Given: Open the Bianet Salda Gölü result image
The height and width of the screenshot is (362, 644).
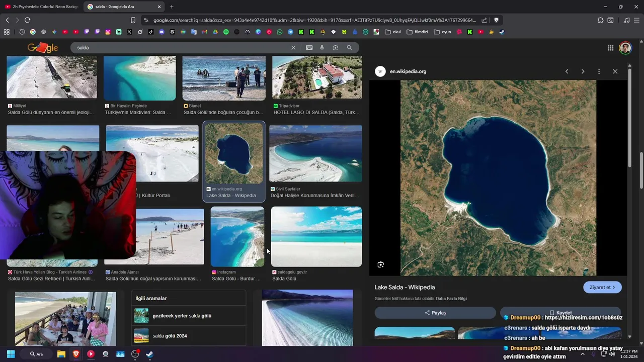Looking at the screenshot, I should click(x=224, y=78).
